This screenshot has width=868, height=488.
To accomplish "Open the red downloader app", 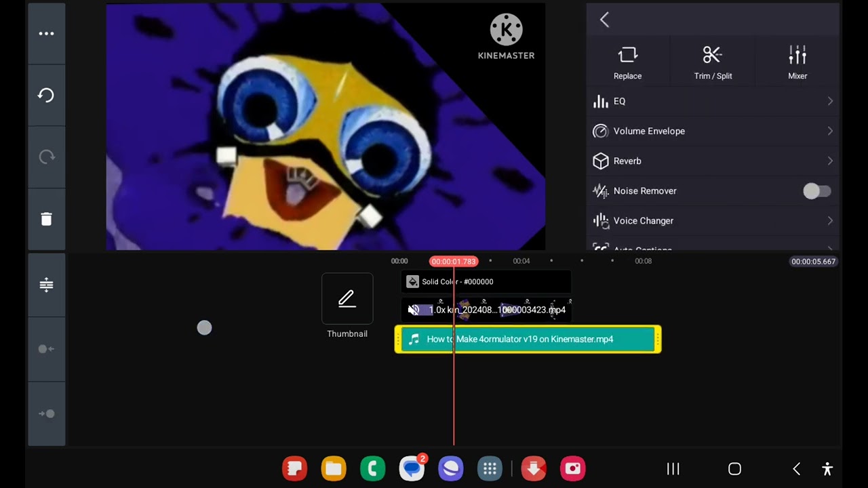I will (534, 468).
